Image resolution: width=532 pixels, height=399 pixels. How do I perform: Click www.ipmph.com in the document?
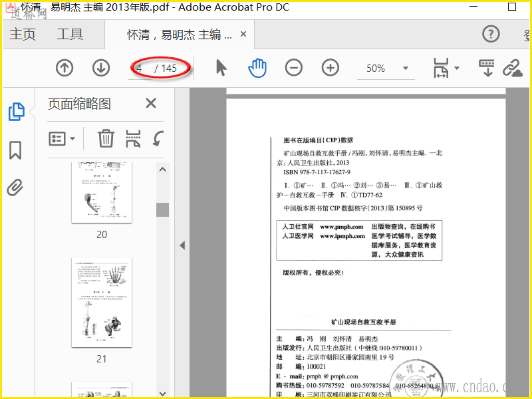(x=342, y=236)
